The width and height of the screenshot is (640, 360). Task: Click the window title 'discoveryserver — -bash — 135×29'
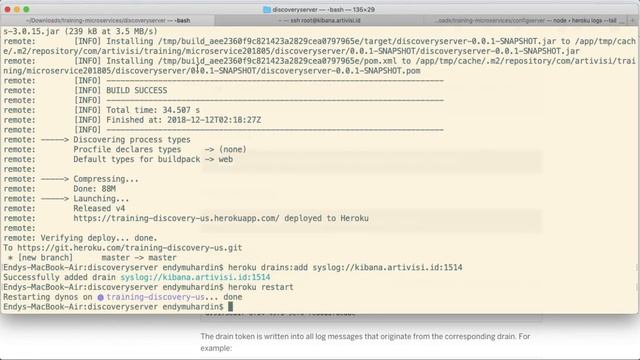(x=324, y=9)
